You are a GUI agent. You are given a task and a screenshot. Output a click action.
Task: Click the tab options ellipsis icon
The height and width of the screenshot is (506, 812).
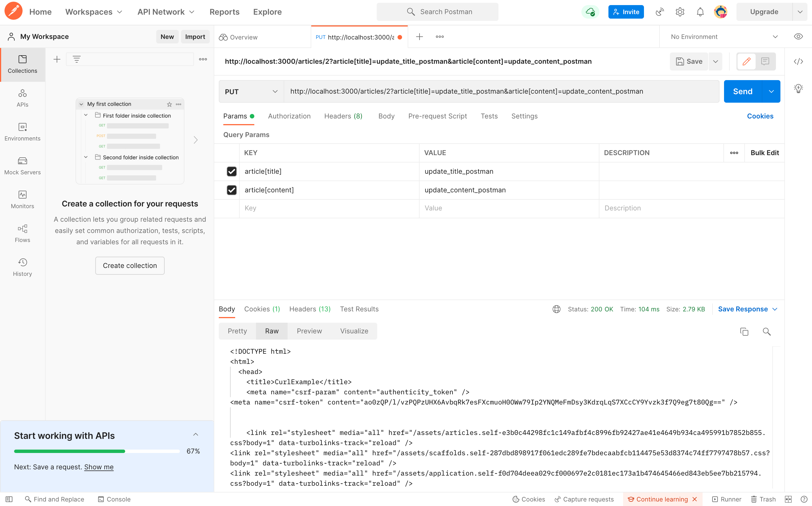[440, 36]
